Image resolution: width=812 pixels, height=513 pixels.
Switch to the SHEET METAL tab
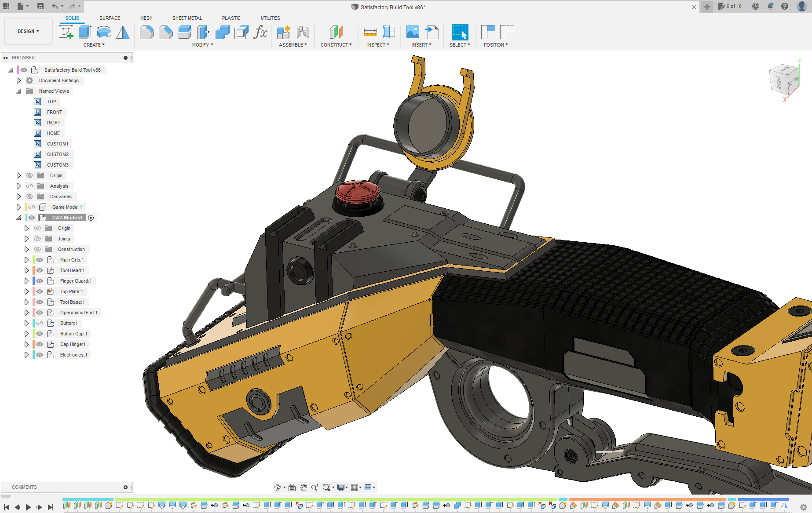[x=187, y=18]
